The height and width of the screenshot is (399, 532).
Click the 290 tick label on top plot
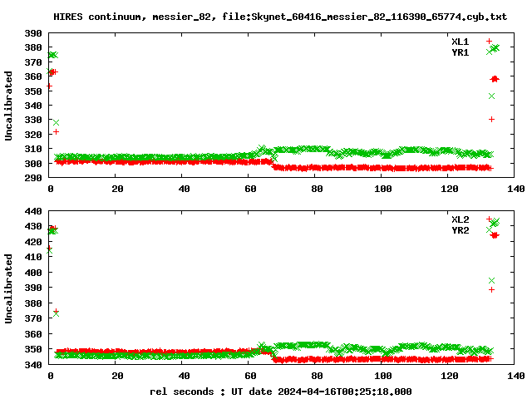click(x=33, y=178)
